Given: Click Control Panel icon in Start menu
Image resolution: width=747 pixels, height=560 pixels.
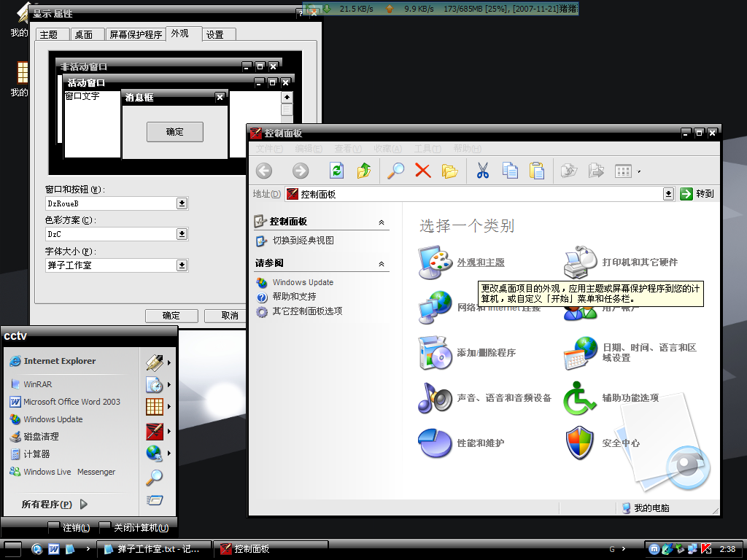Looking at the screenshot, I should click(155, 432).
